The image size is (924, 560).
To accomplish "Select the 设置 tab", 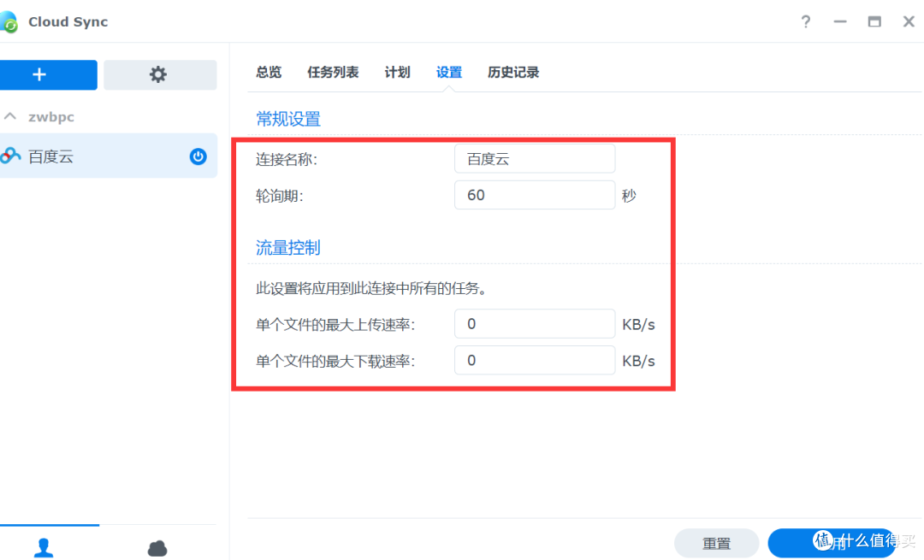I will click(x=449, y=73).
